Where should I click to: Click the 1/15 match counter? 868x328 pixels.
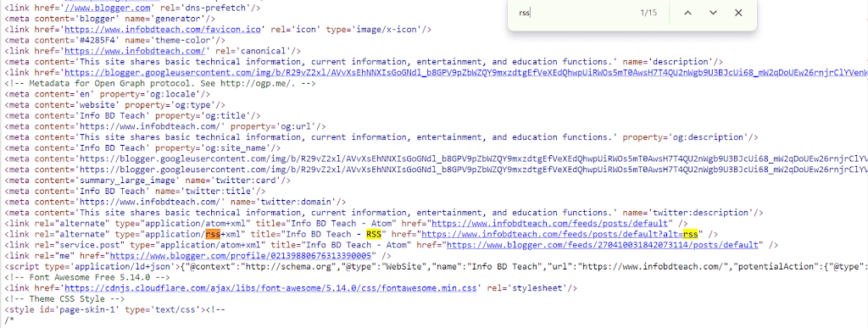[648, 13]
